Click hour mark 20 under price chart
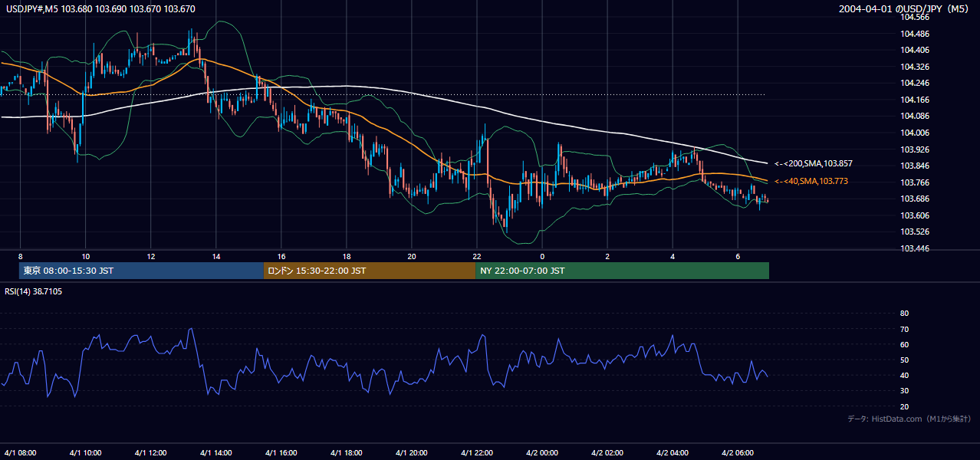Screen dimensions: 980x460 point(412,256)
